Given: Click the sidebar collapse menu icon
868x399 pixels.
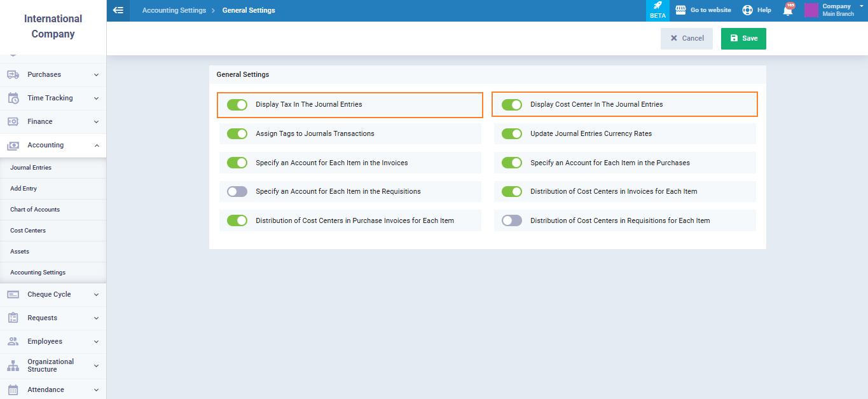Looking at the screenshot, I should point(118,10).
